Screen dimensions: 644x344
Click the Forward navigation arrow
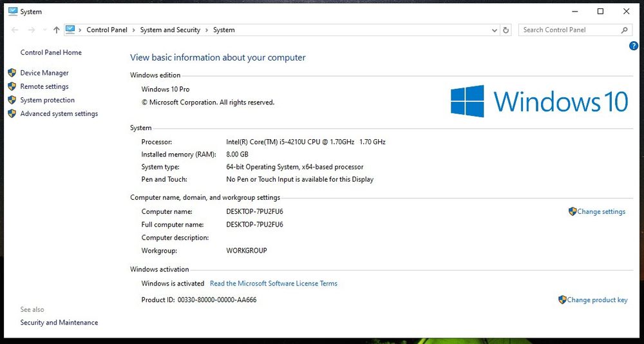pos(31,30)
